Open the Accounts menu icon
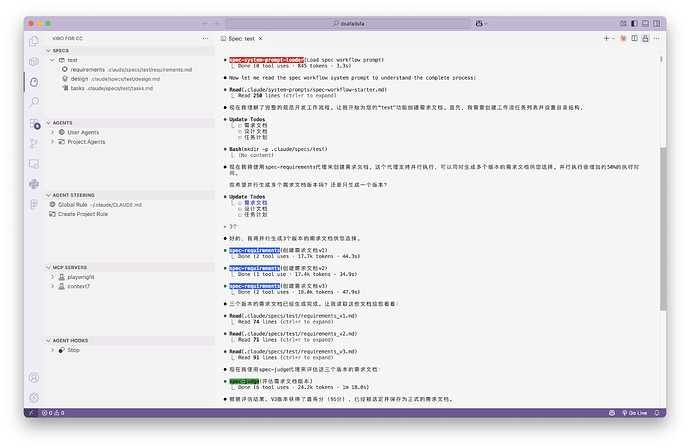This screenshot has width=690, height=448. pyautogui.click(x=34, y=378)
